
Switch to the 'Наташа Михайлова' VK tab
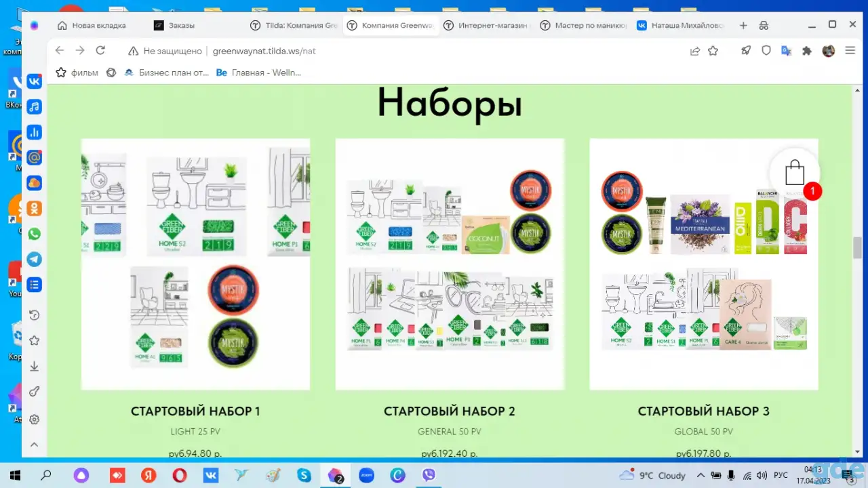pyautogui.click(x=679, y=26)
